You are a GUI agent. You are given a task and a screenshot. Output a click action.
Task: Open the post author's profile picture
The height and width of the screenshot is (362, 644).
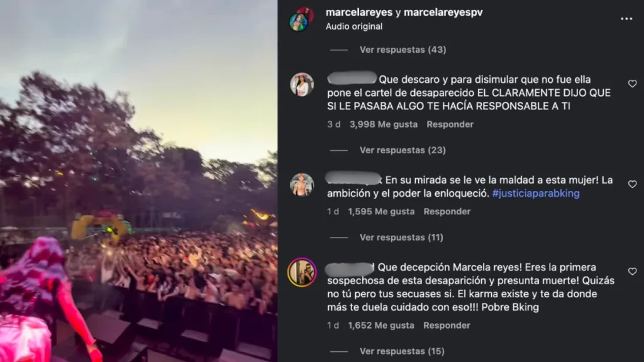(x=301, y=19)
